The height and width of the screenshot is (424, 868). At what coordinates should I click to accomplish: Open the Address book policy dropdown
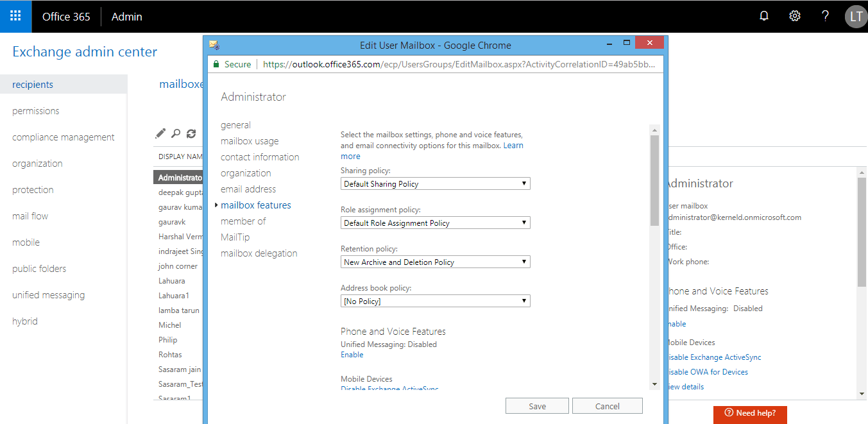[435, 301]
